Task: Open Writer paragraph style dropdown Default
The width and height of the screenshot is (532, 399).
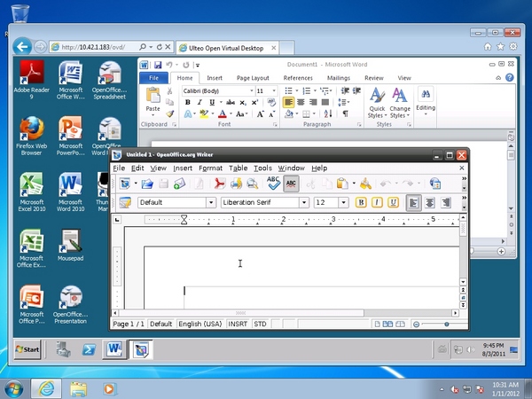Action: click(x=211, y=202)
